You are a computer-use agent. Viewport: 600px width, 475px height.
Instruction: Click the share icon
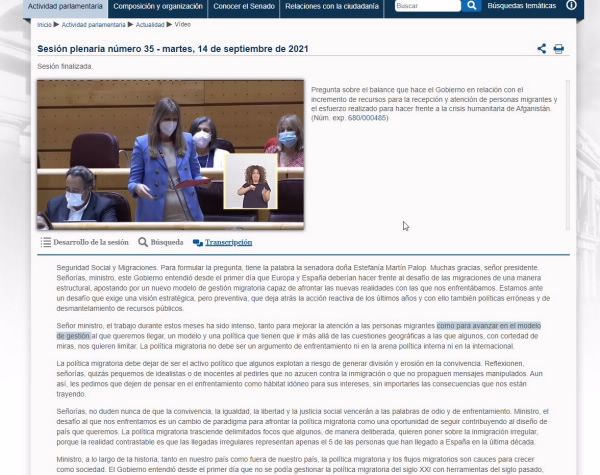click(541, 49)
